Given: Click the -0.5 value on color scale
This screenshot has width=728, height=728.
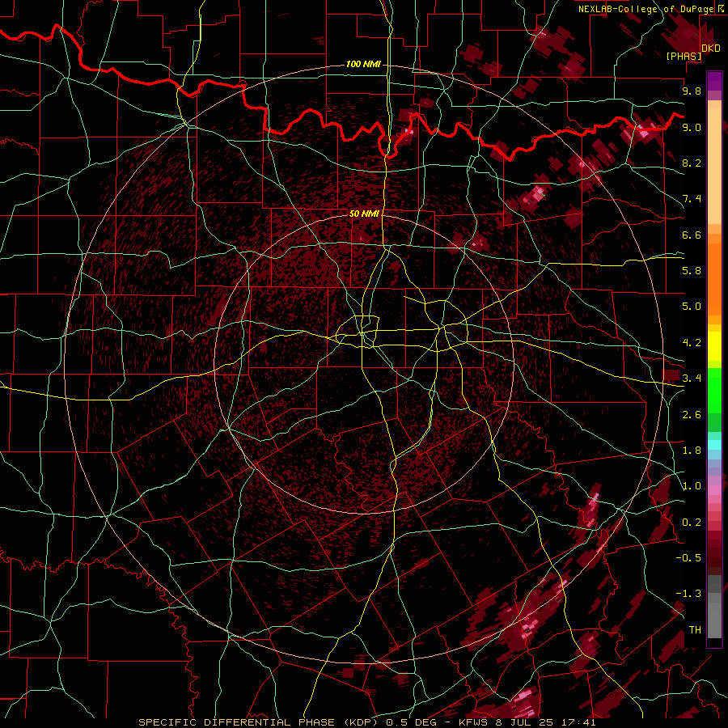Looking at the screenshot, I should pos(688,558).
